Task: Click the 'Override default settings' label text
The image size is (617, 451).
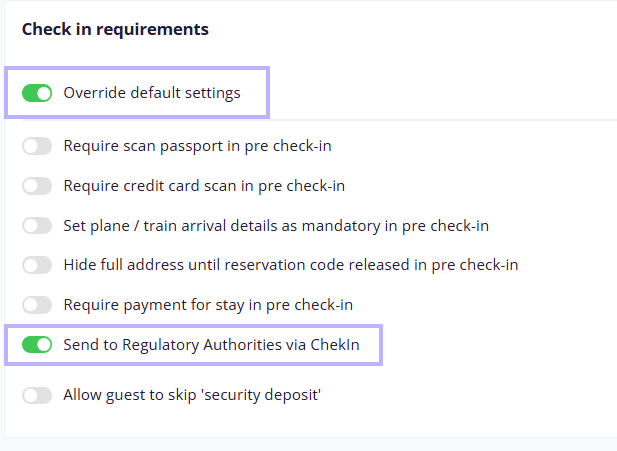Action: (x=152, y=93)
